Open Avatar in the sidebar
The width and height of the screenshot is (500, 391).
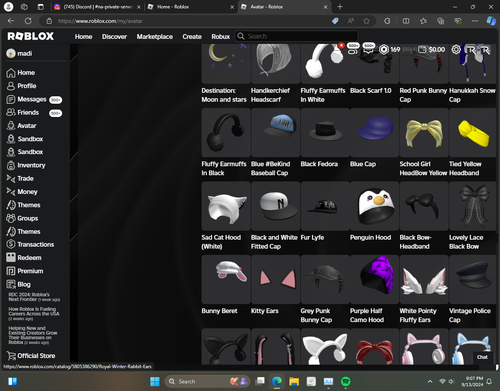pyautogui.click(x=21, y=126)
